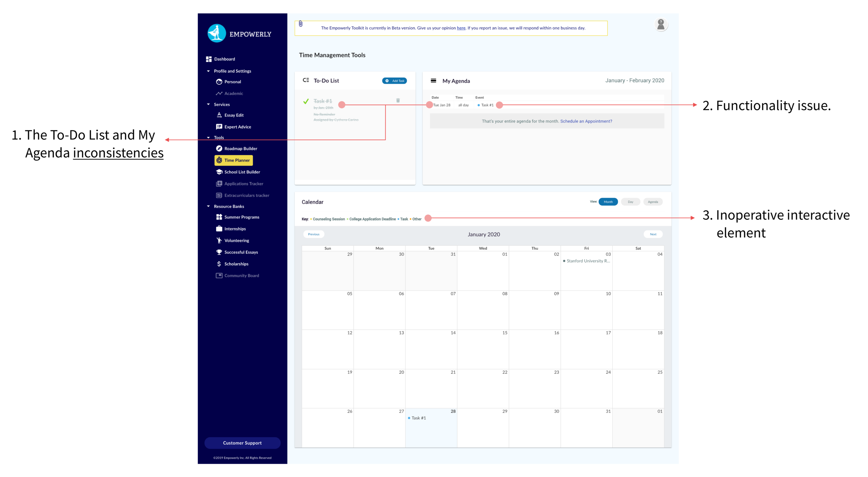The width and height of the screenshot is (868, 477).
Task: Click the Applications Tracker plus-box icon
Action: coord(219,183)
